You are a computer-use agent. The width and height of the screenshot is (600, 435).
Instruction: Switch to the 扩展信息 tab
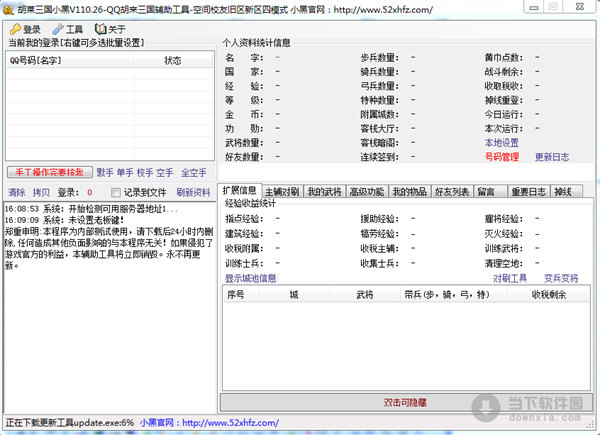pyautogui.click(x=240, y=190)
